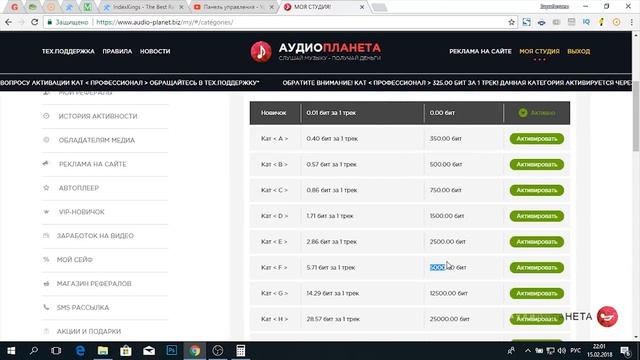Select price text 12500.00 бит
The image size is (640, 360).
pos(449,293)
